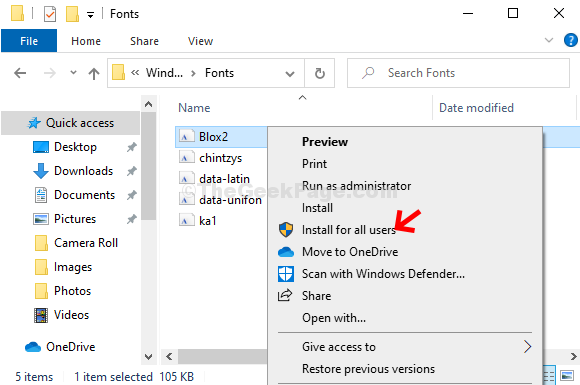Click the refresh icon beside the address bar
580x385 pixels.
(320, 73)
